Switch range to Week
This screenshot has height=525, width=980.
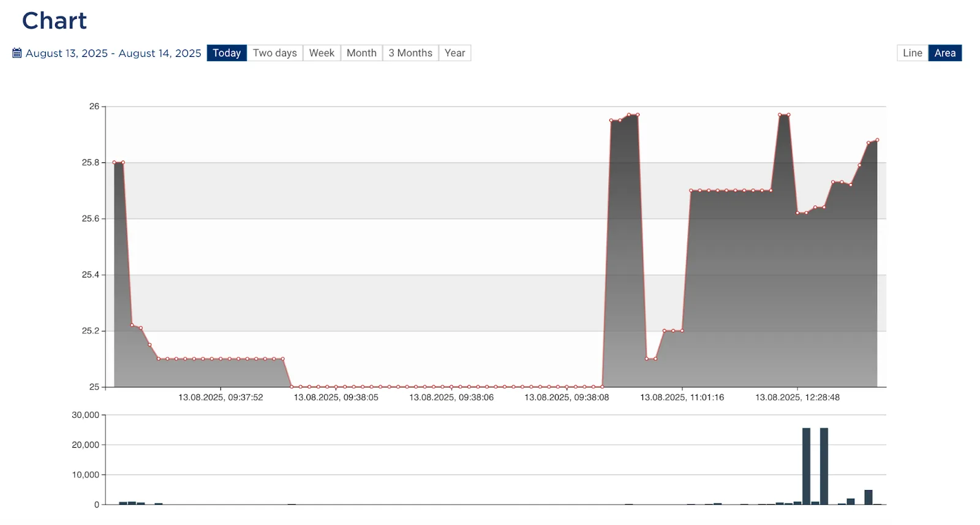(x=322, y=53)
